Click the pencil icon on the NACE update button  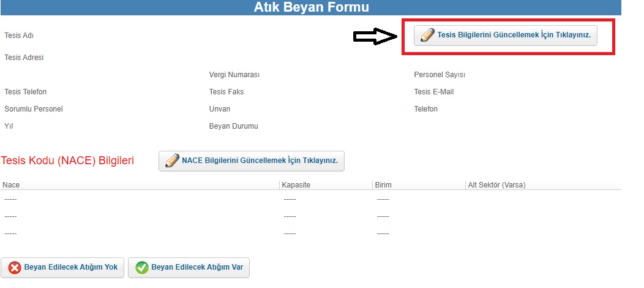pyautogui.click(x=171, y=161)
